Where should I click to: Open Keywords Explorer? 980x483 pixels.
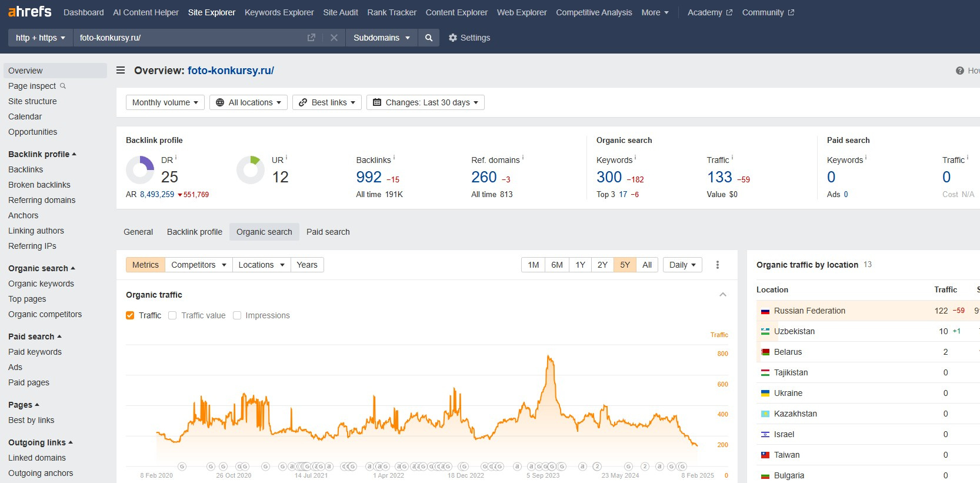click(x=279, y=12)
